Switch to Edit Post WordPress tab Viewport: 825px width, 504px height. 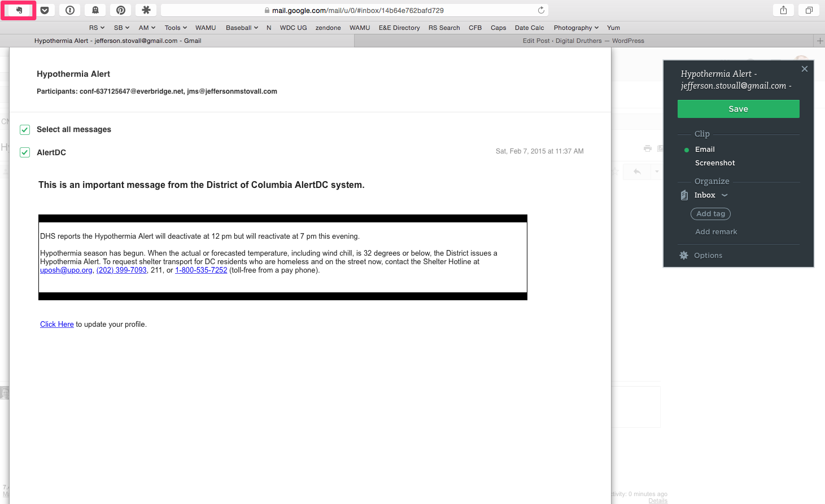coord(583,41)
